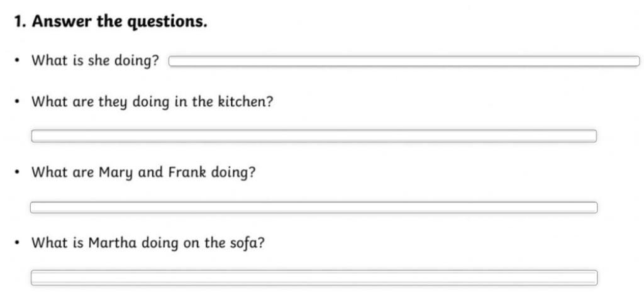The image size is (644, 297).
Task: Click the question 'What are Mary and Frank doing?'
Action: point(143,173)
